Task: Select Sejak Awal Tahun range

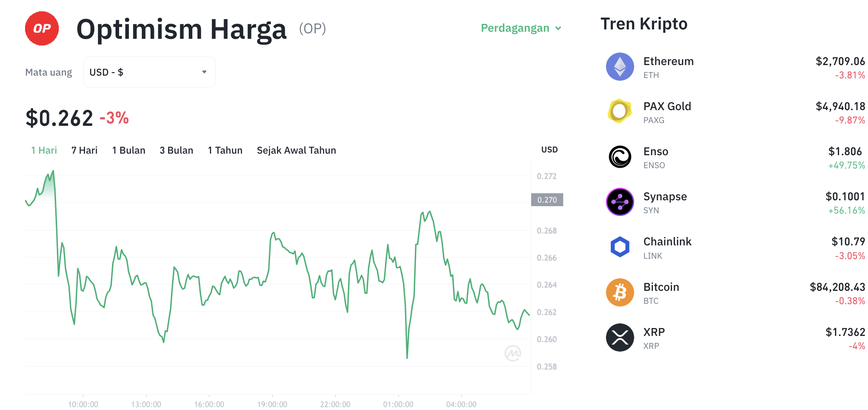Action: pos(296,150)
